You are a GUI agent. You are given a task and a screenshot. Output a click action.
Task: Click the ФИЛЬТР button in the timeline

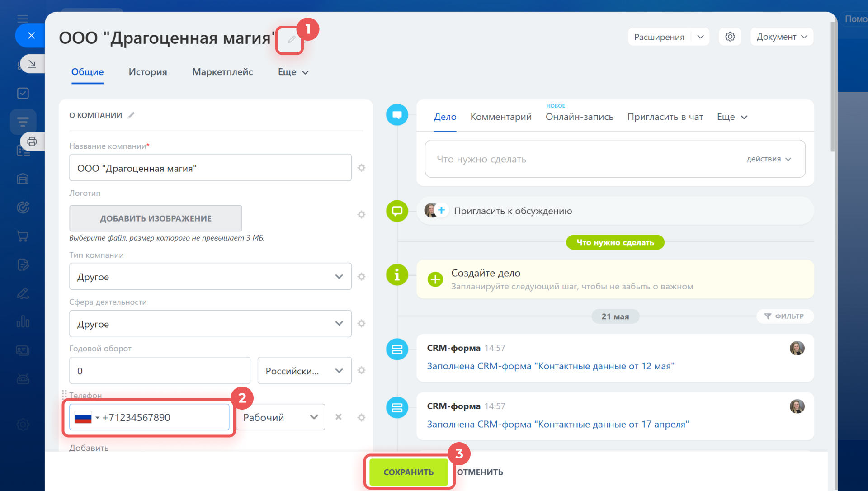(784, 316)
